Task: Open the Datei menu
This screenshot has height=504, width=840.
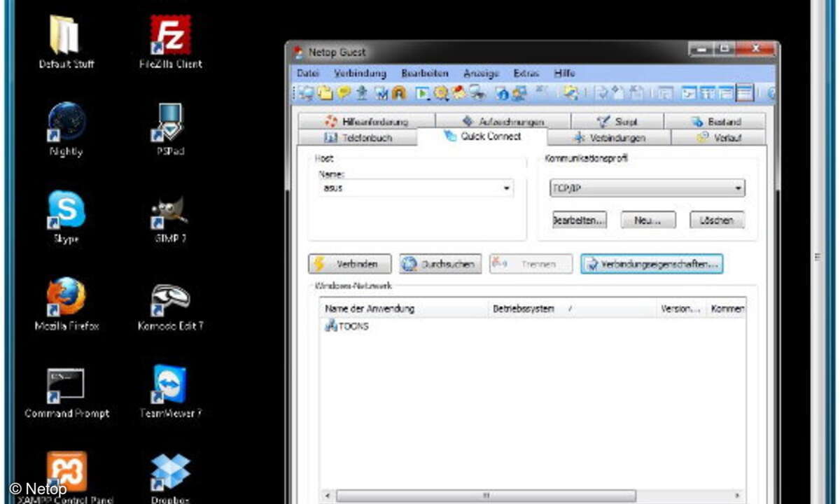Action: tap(308, 73)
